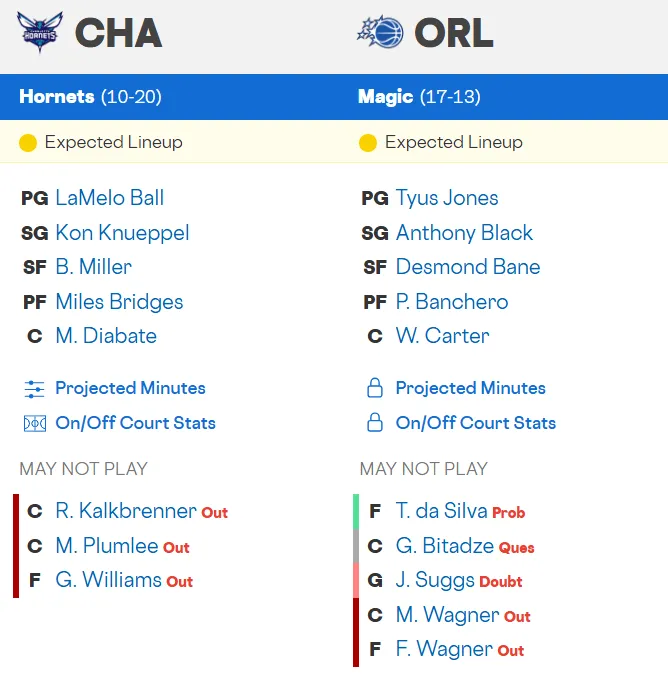
Task: Click the yellow Magic Expected Lineup dot
Action: pyautogui.click(x=368, y=143)
